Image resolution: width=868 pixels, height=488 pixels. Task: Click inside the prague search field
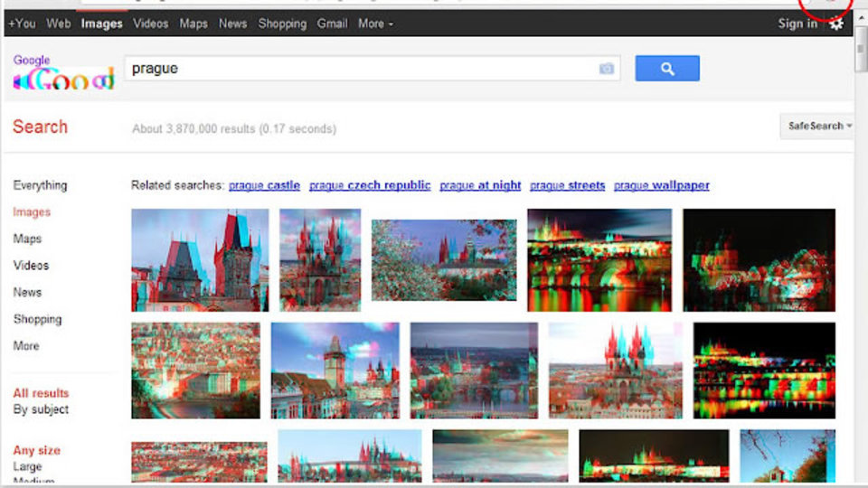pyautogui.click(x=360, y=68)
